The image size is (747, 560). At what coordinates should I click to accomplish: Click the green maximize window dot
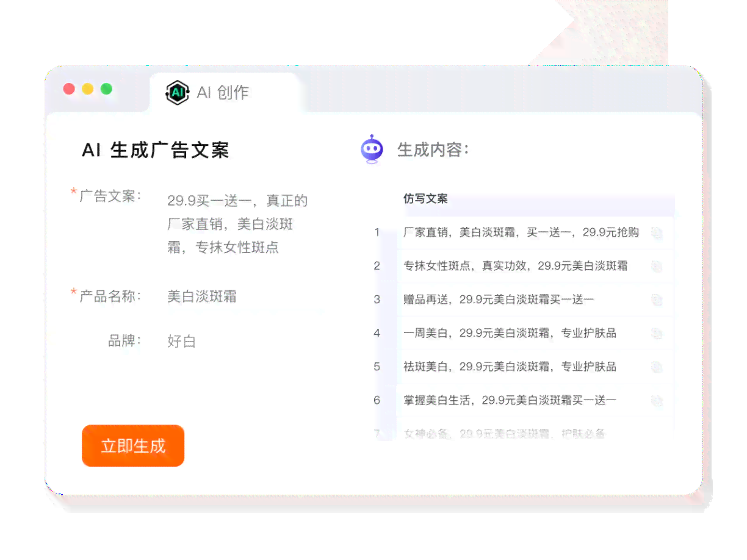(106, 89)
